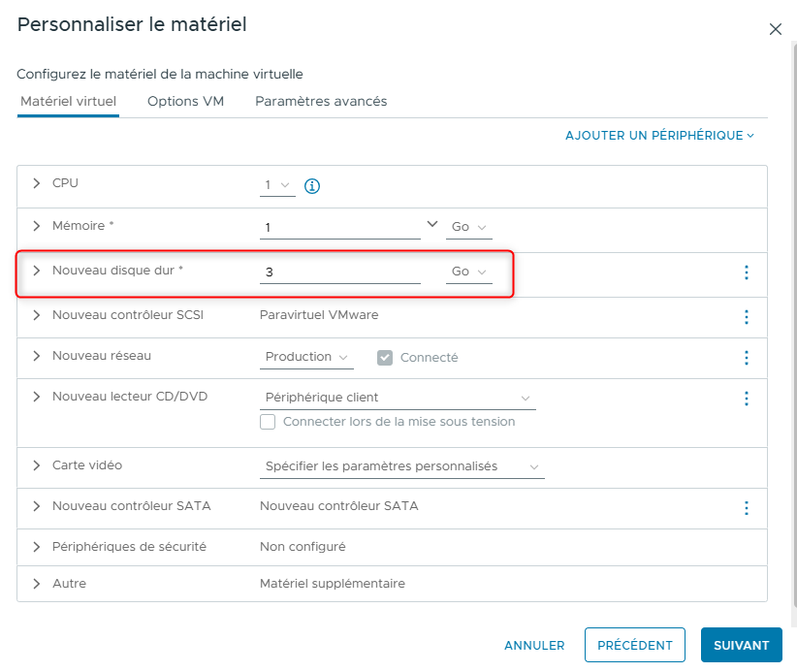The width and height of the screenshot is (797, 672).
Task: Open the Périphérique client dropdown
Action: pyautogui.click(x=398, y=398)
